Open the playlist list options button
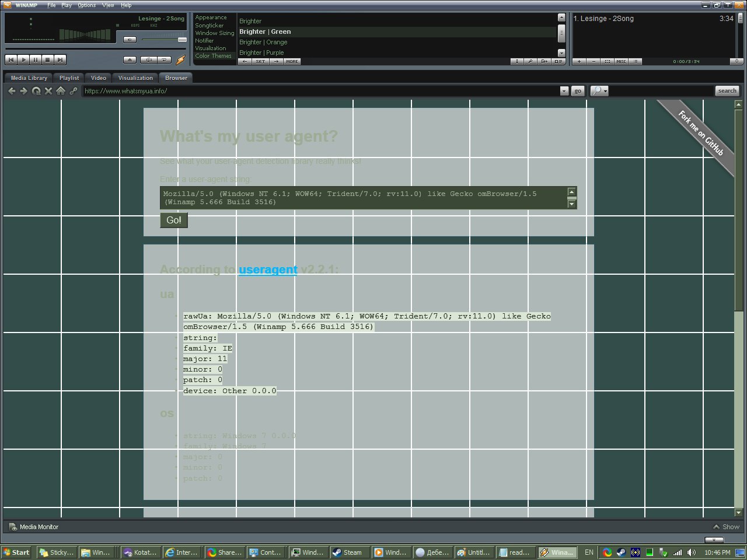747x560 pixels. tap(635, 61)
